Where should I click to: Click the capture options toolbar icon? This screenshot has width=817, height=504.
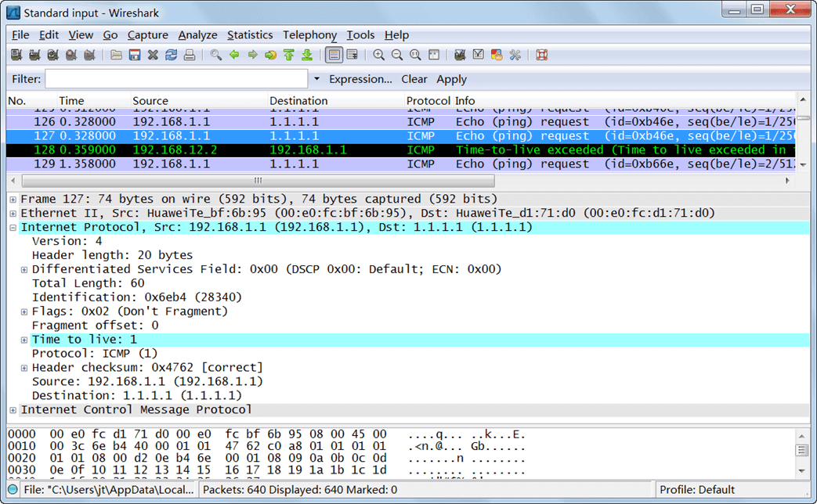pyautogui.click(x=34, y=55)
